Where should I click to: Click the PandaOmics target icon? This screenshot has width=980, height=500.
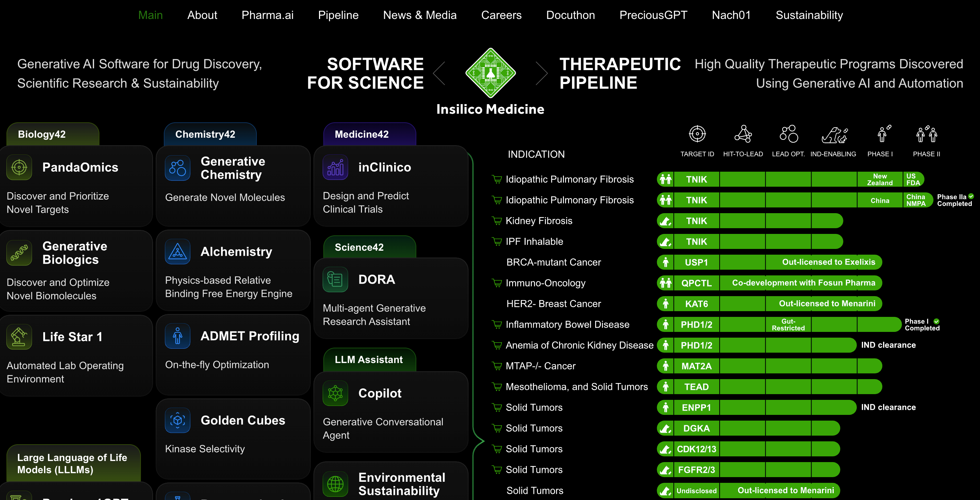[x=19, y=167]
